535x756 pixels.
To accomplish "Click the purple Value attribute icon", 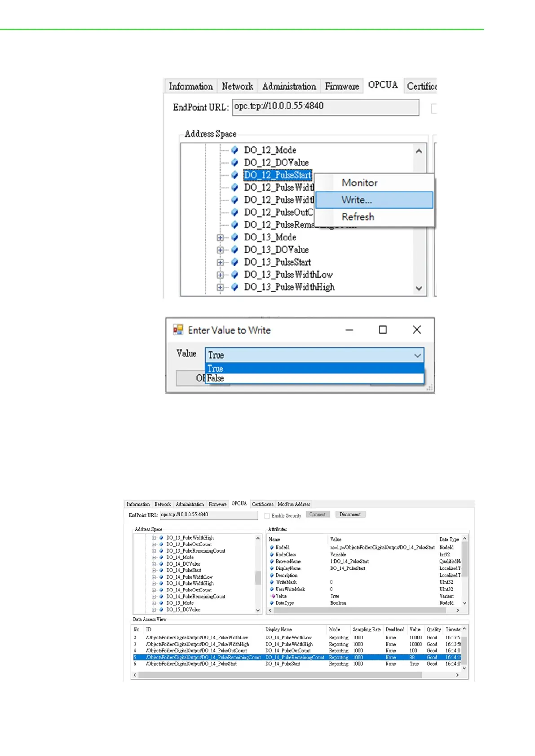I will 273,596.
